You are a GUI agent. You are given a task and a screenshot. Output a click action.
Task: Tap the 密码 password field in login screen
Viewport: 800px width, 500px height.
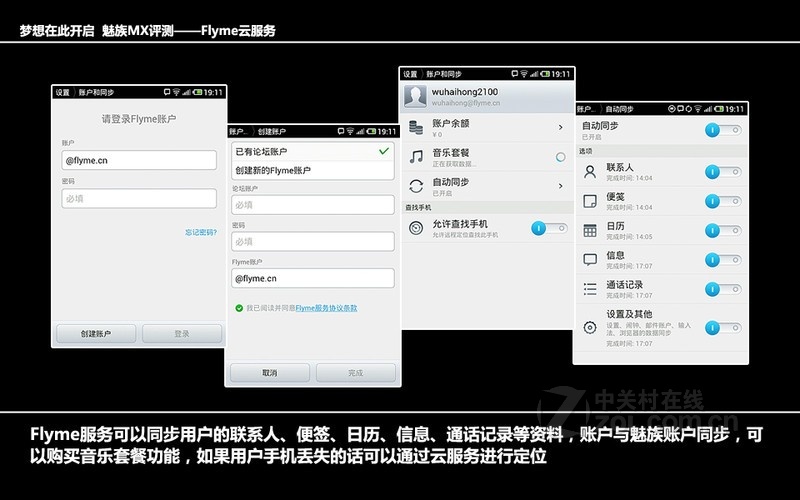pyautogui.click(x=139, y=198)
